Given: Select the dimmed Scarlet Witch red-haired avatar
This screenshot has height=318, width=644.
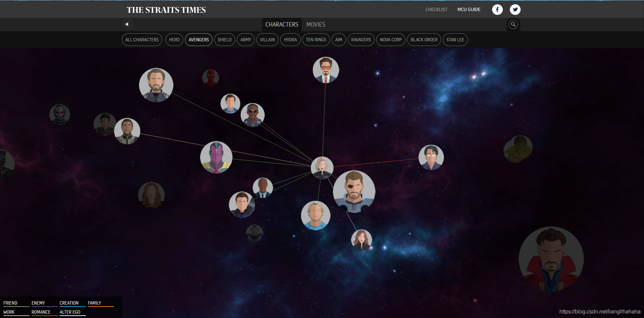Looking at the screenshot, I should pyautogui.click(x=151, y=195).
